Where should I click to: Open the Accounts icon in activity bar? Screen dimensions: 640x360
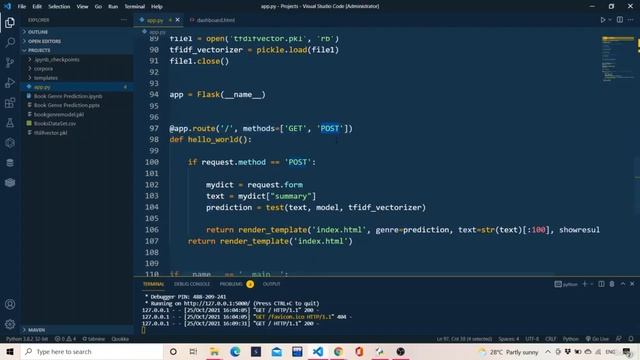pos(10,304)
